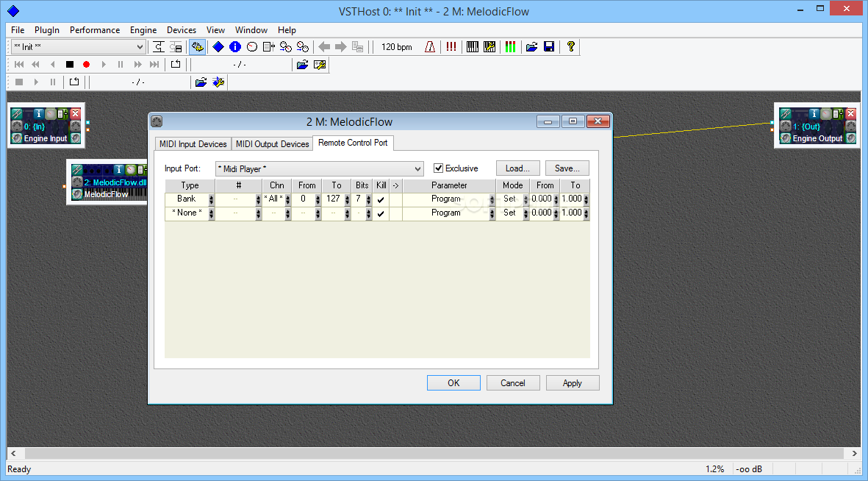
Task: Open plugin info via blue 'i' toolbar icon
Action: (234, 47)
